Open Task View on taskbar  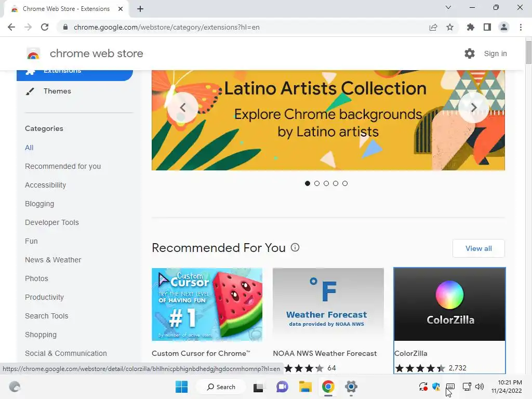pos(258,387)
